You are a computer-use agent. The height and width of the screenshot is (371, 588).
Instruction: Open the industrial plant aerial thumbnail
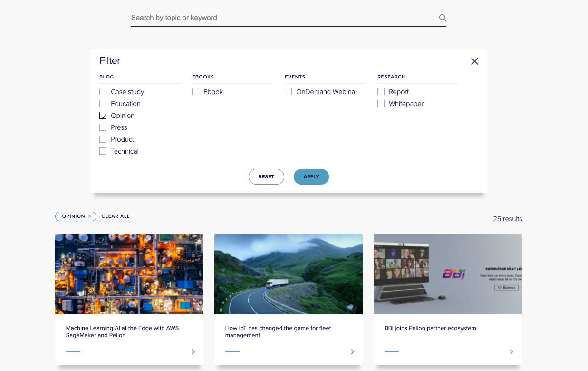click(129, 274)
